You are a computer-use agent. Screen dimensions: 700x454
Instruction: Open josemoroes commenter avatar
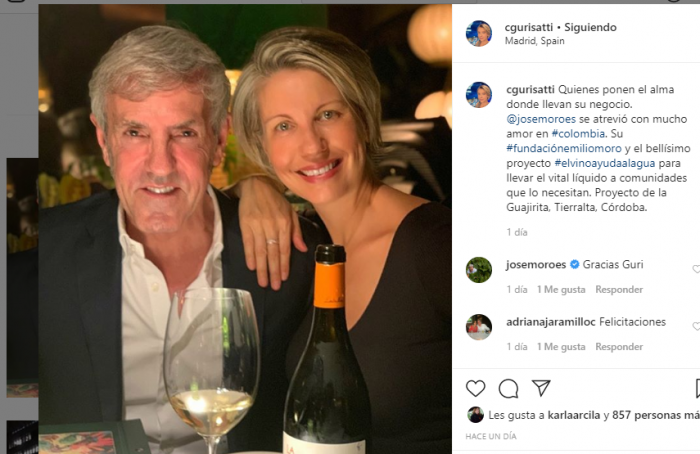[479, 270]
